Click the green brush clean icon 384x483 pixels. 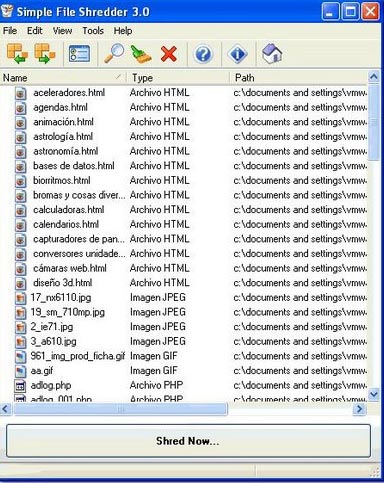141,54
